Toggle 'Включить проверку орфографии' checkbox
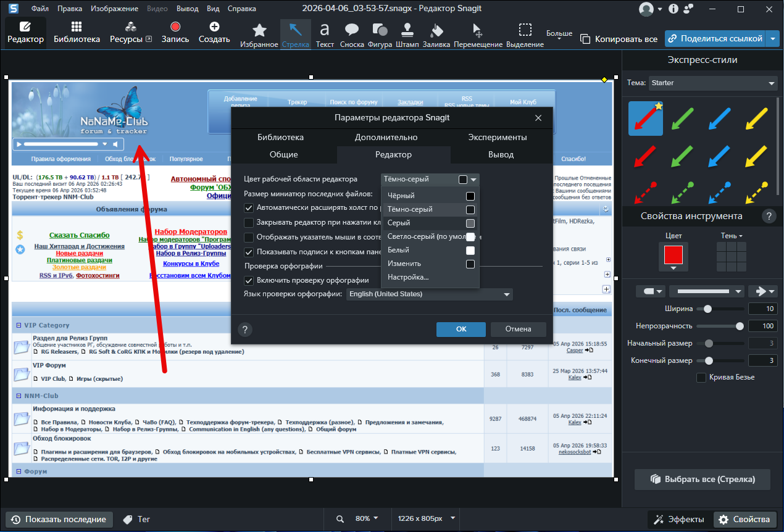 249,280
